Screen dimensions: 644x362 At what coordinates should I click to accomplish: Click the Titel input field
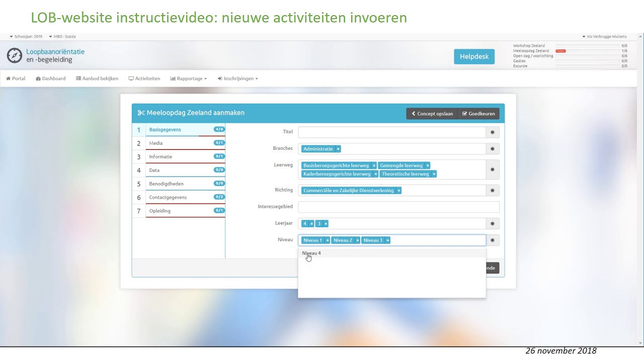point(392,132)
